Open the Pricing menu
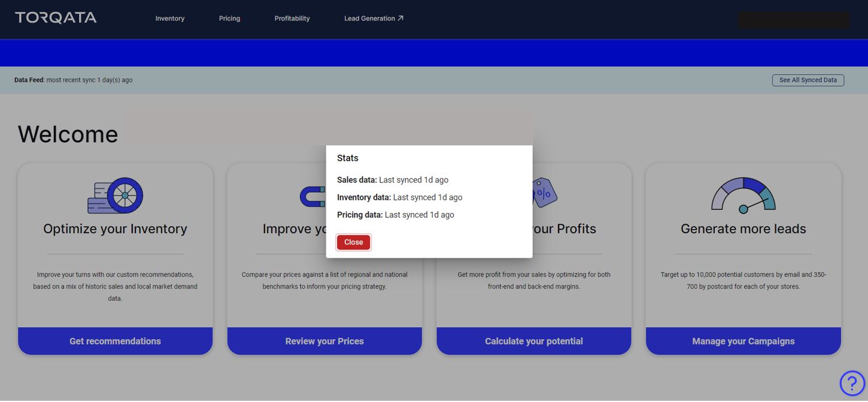 coord(229,19)
